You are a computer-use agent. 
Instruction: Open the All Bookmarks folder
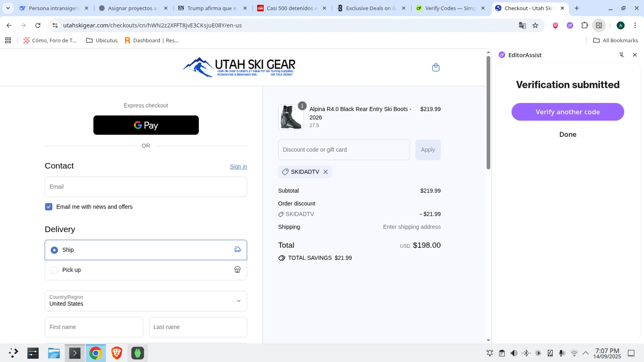coord(616,40)
